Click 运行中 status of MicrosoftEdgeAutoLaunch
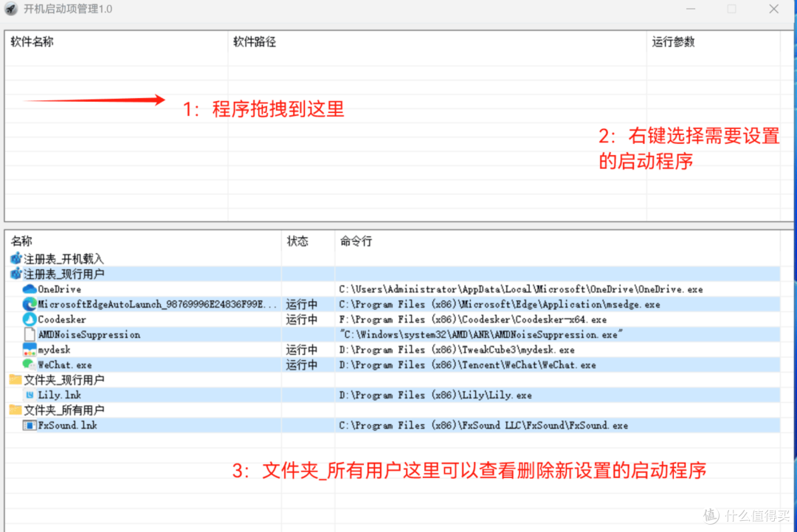The image size is (797, 532). (301, 304)
